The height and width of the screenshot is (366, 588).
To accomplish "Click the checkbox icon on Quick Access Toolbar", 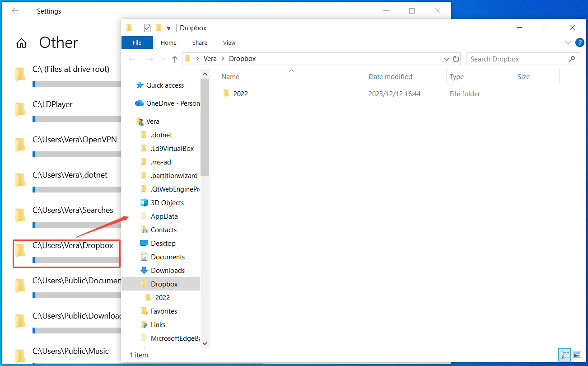I will point(147,28).
